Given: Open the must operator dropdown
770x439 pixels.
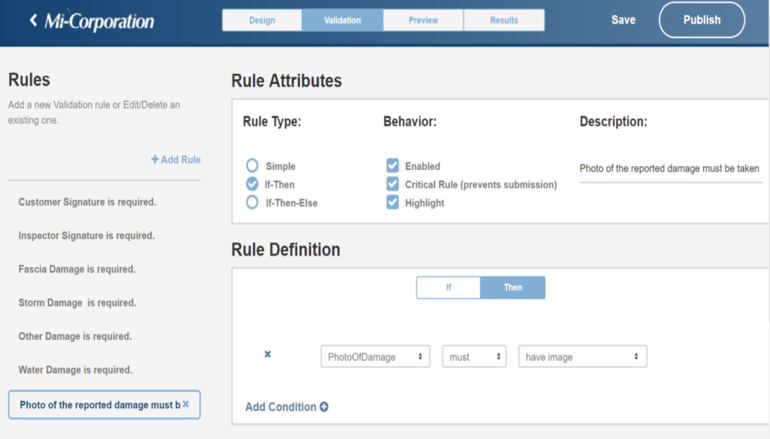Looking at the screenshot, I should [x=474, y=357].
